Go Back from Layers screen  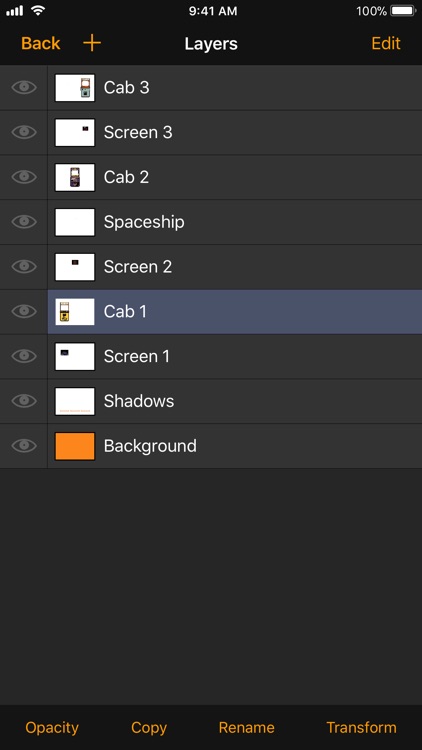(x=41, y=44)
